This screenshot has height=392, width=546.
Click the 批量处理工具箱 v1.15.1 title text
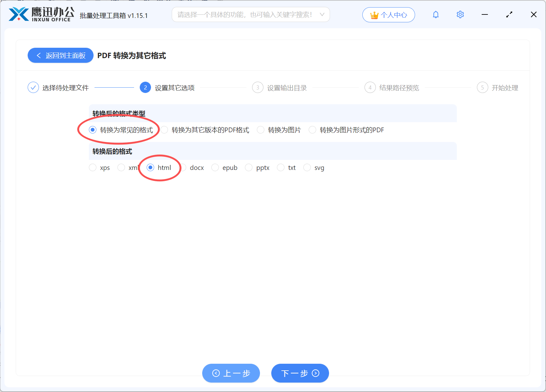tap(114, 15)
